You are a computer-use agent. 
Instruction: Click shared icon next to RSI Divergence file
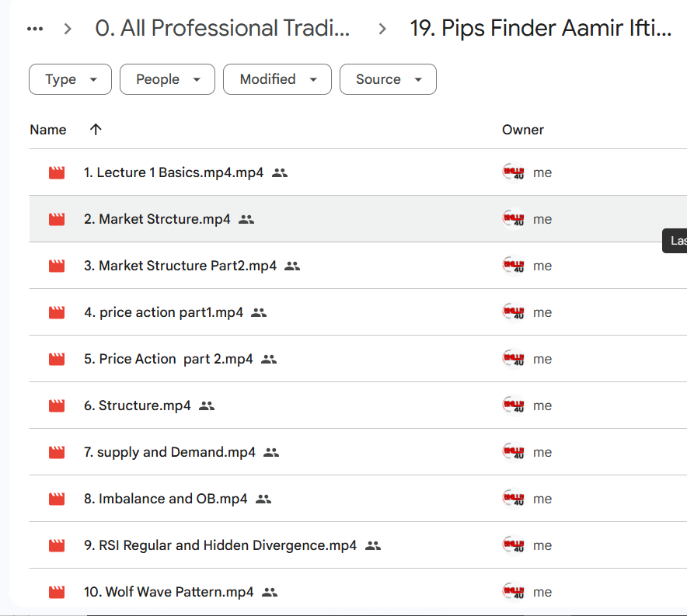click(373, 545)
